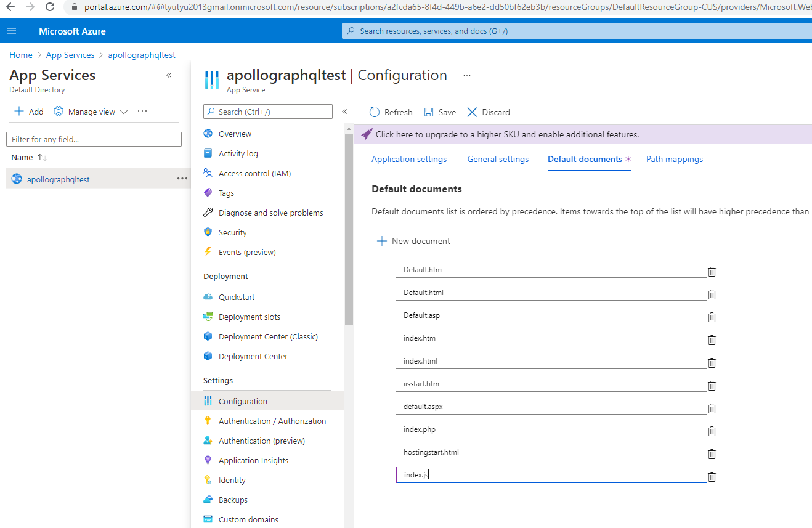Select the Identity key icon
The width and height of the screenshot is (812, 528).
click(232, 480)
